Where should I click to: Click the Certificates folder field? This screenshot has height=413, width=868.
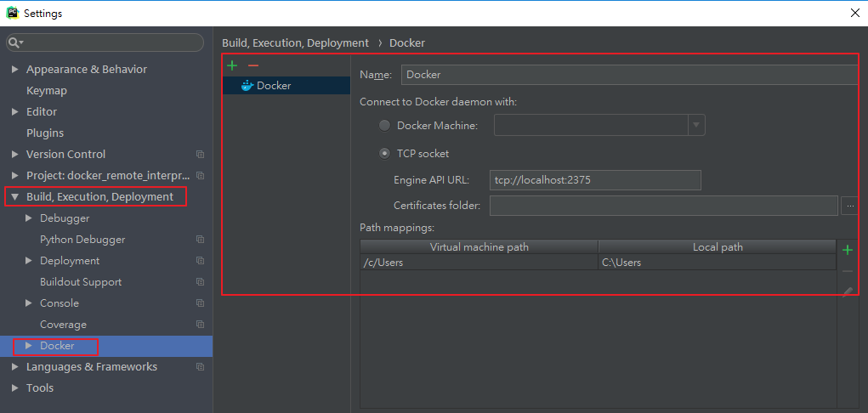(x=664, y=206)
